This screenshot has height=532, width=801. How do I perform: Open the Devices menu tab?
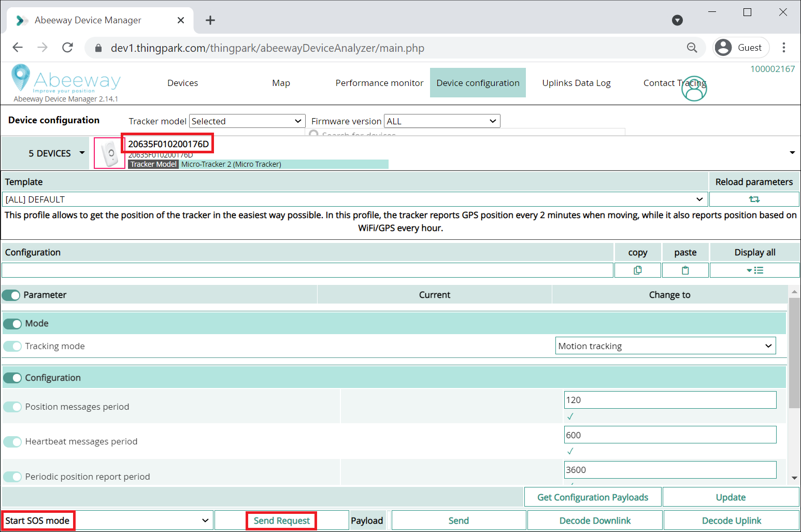tap(182, 83)
